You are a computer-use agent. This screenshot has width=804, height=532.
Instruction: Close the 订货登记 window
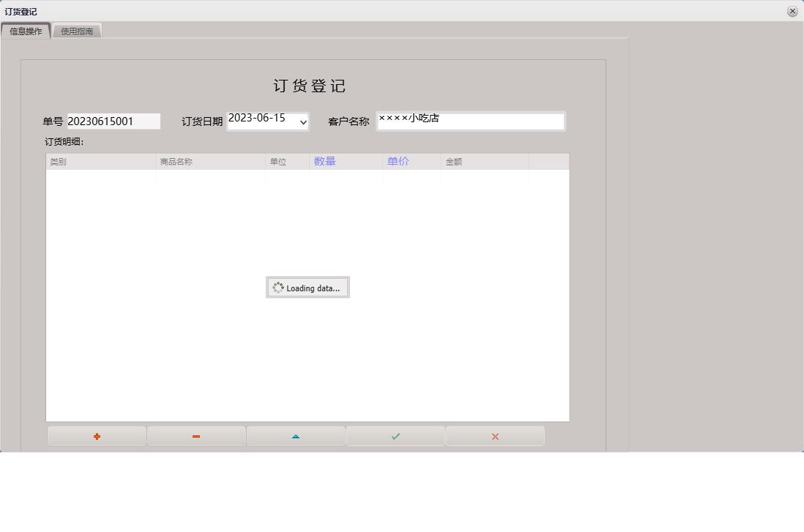pyautogui.click(x=792, y=11)
